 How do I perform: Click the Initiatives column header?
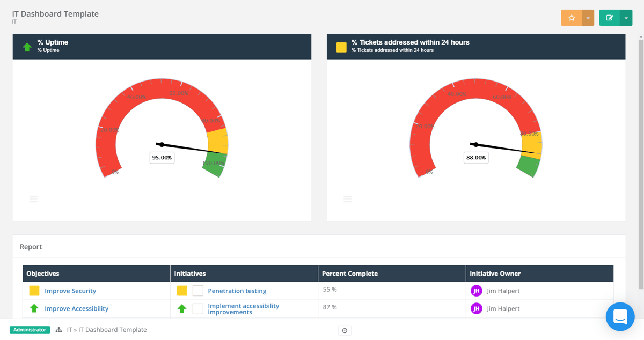click(x=244, y=274)
